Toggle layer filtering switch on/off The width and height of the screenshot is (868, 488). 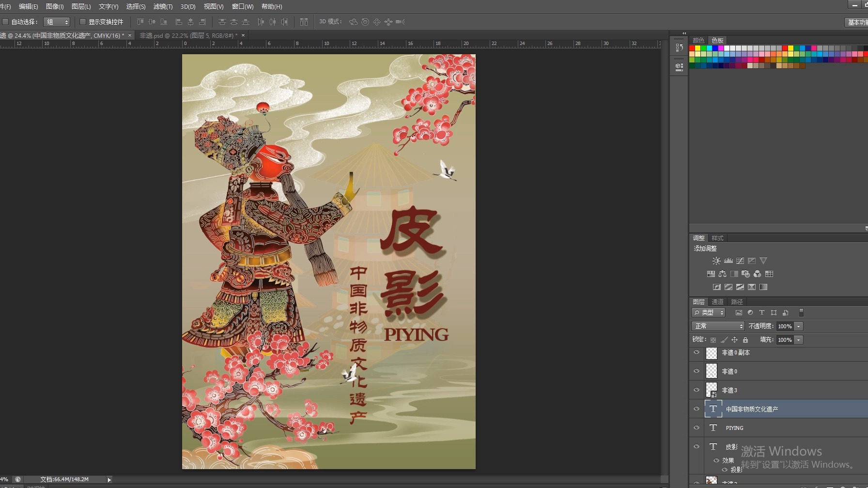[801, 313]
